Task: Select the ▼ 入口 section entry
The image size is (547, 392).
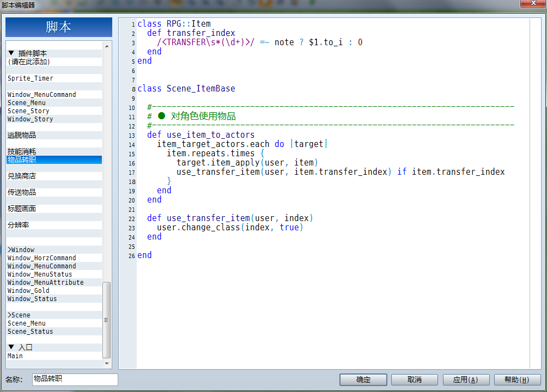Action: (54, 347)
